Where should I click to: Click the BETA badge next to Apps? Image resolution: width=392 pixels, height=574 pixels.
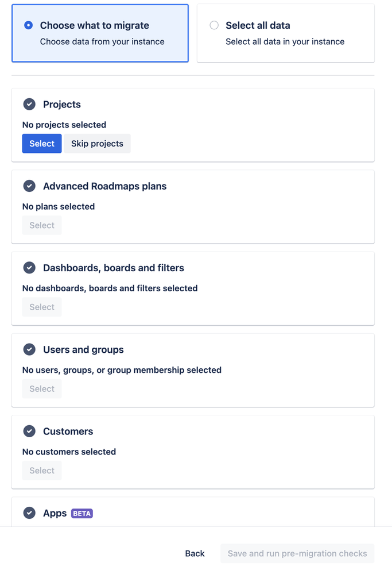tap(82, 513)
